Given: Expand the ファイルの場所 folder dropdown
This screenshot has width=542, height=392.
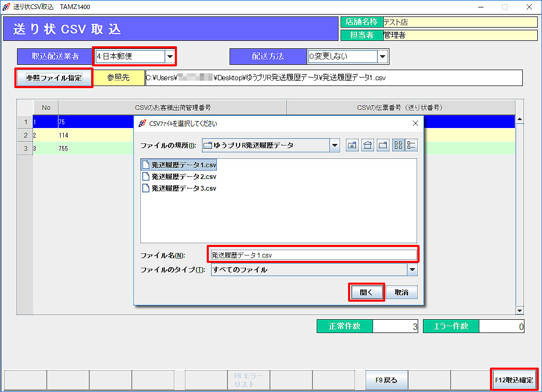Looking at the screenshot, I should tap(335, 145).
